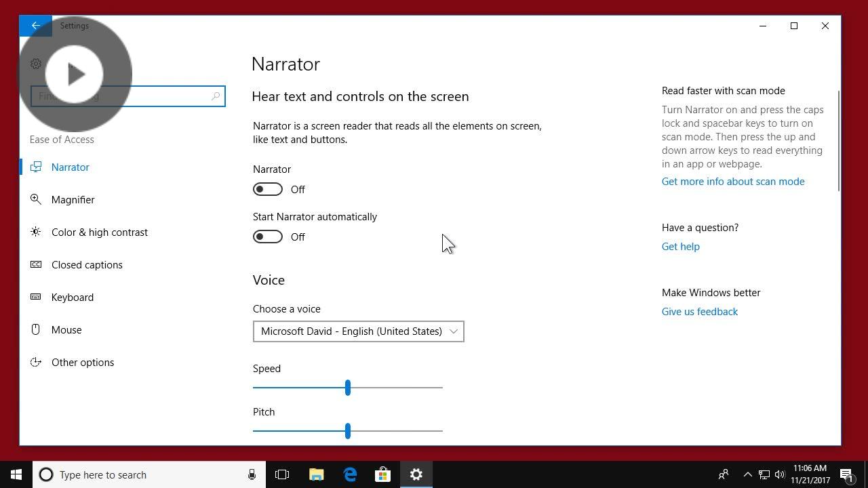The image size is (868, 488).
Task: Click the Closed captions icon in the sidebar
Action: (35, 264)
